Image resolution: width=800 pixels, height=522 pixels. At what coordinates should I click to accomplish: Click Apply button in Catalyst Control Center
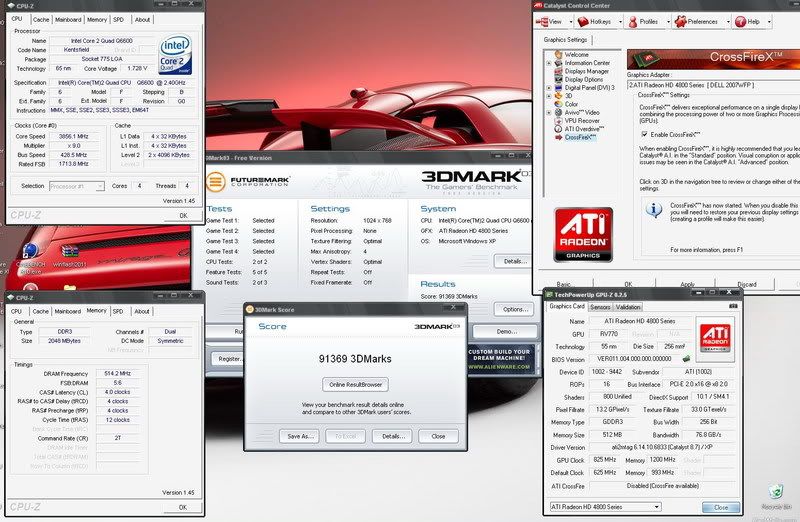click(687, 284)
